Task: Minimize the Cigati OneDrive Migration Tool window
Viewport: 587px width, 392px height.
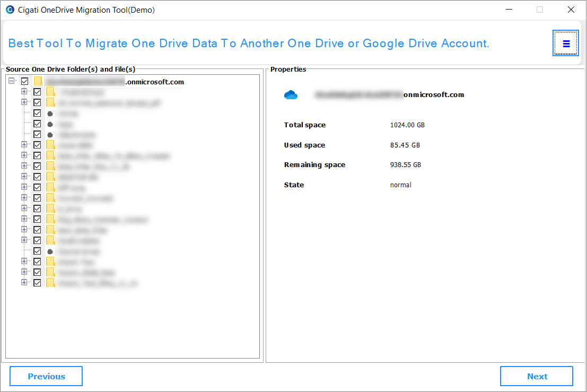Action: (509, 10)
